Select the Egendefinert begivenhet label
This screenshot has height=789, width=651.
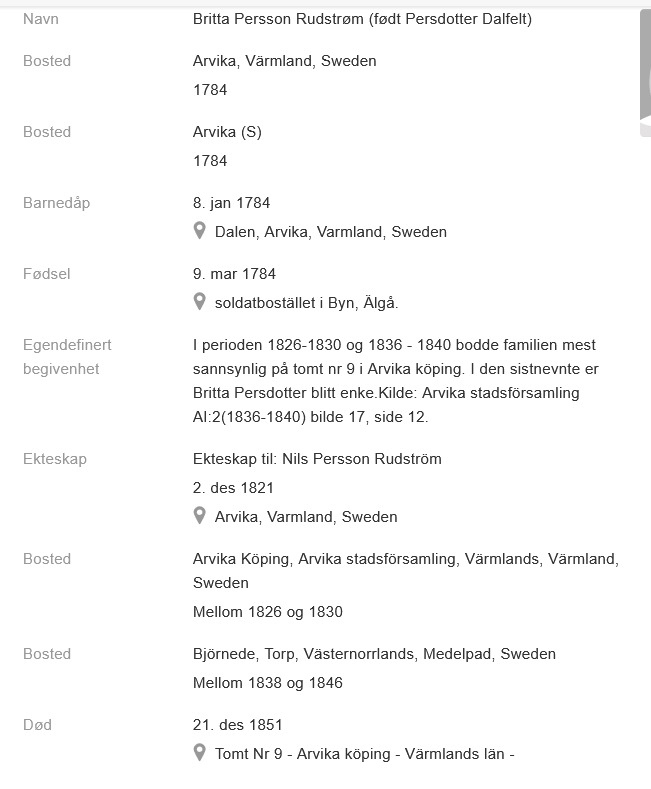tap(67, 357)
